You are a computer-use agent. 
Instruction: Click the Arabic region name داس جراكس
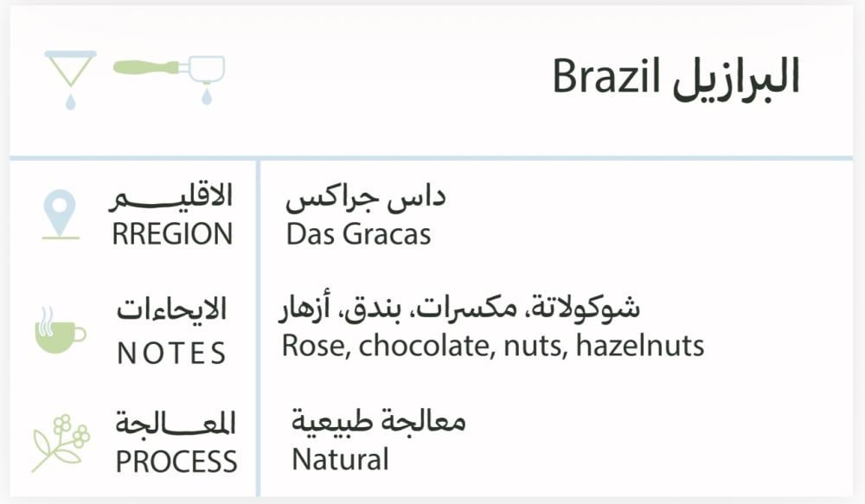[365, 198]
